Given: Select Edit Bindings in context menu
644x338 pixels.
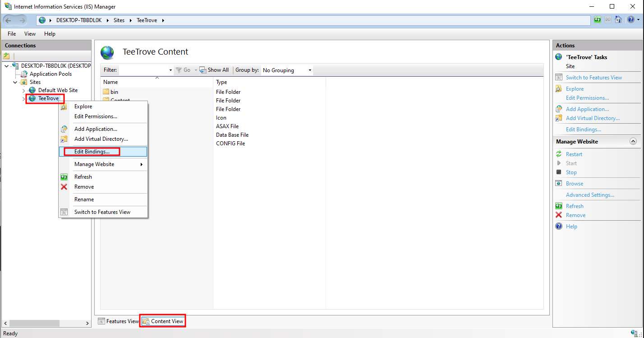Looking at the screenshot, I should click(92, 152).
